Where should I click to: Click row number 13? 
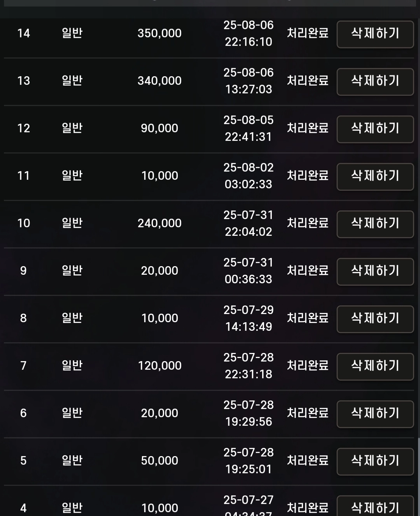(24, 81)
